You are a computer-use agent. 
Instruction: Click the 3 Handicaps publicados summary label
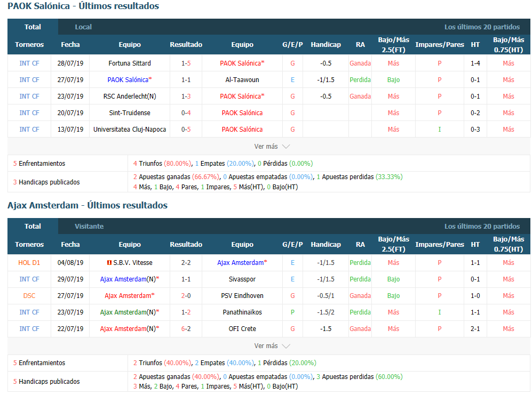point(46,182)
